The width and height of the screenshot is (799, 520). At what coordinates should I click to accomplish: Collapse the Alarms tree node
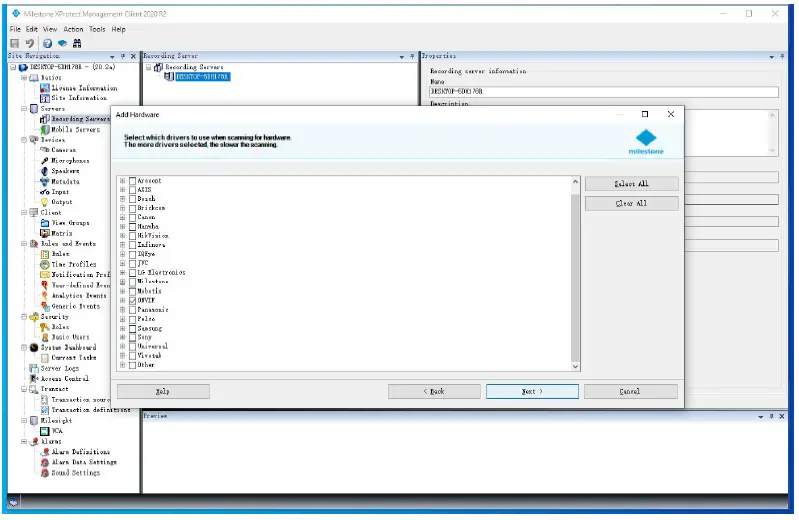click(x=24, y=441)
